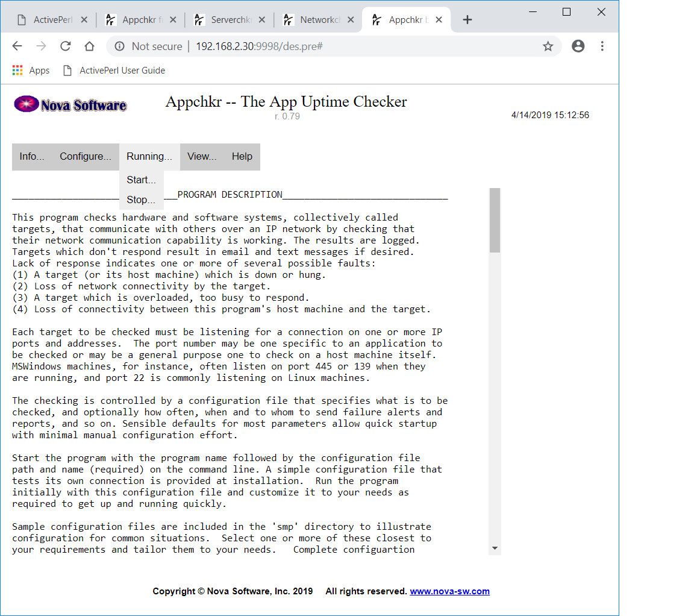This screenshot has height=616, width=694.
Task: Close the Serverchkr tab
Action: tap(262, 19)
